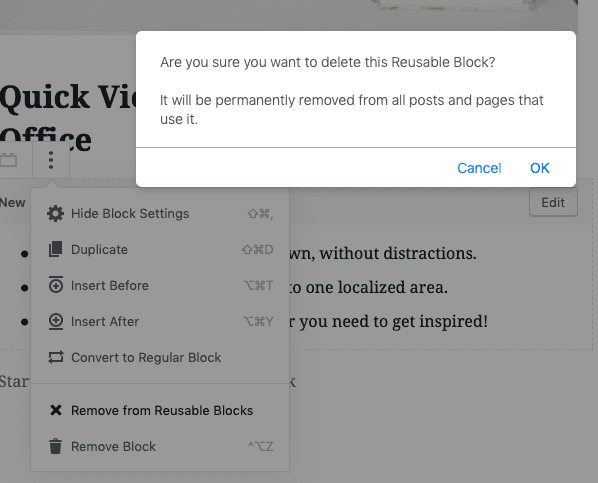The height and width of the screenshot is (483, 598).
Task: Click the list item ending 'you need to get inspired!'
Action: (389, 321)
